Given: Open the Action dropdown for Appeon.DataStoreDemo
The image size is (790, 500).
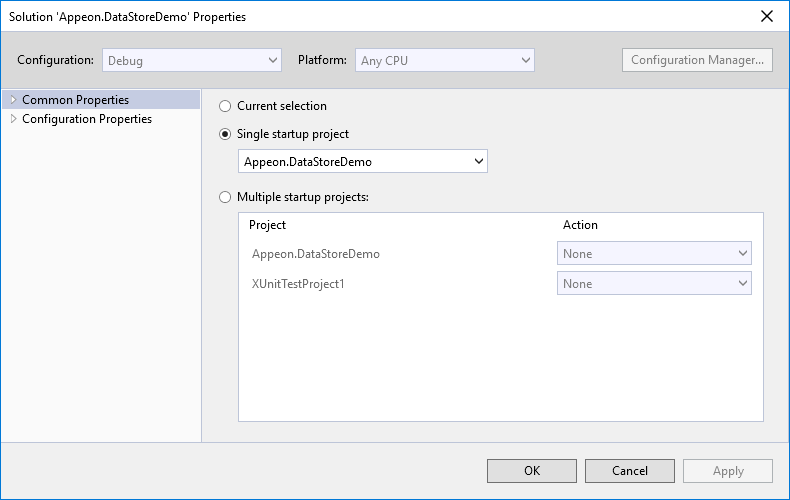Looking at the screenshot, I should [x=654, y=253].
